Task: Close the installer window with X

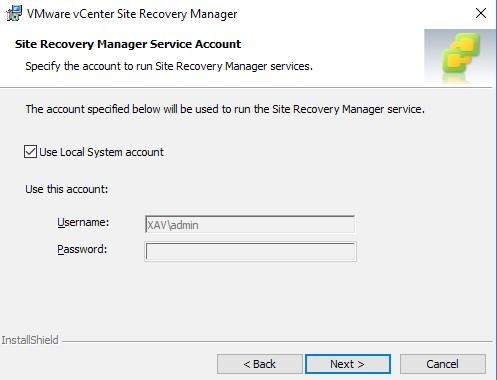Action: click(481, 13)
